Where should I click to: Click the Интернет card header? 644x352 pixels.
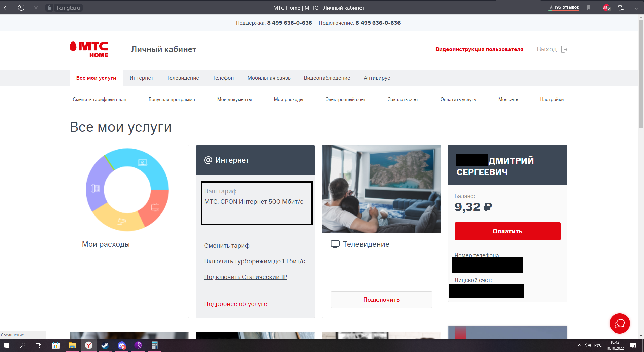point(255,160)
